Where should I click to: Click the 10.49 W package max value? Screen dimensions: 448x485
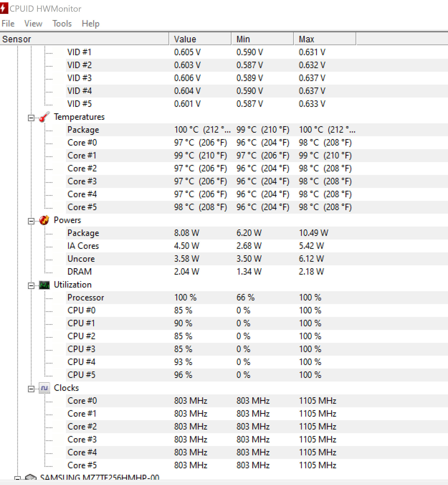click(x=313, y=233)
